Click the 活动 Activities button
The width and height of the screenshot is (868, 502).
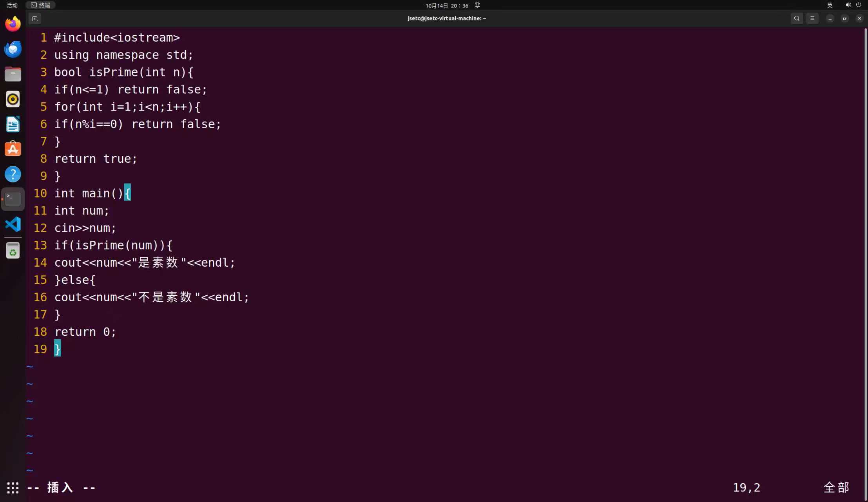click(x=12, y=5)
